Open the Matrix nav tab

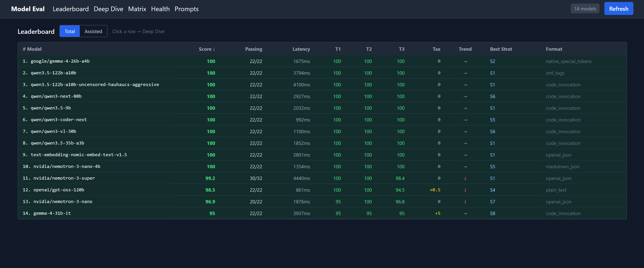[x=137, y=9]
